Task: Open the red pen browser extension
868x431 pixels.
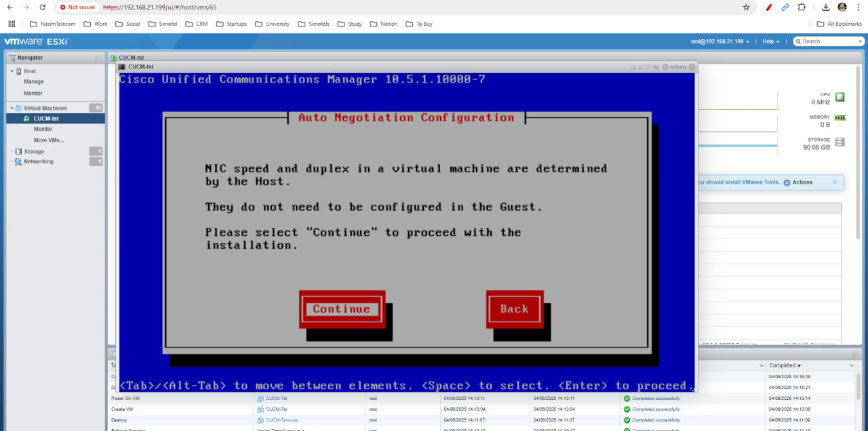Action: 769,7
